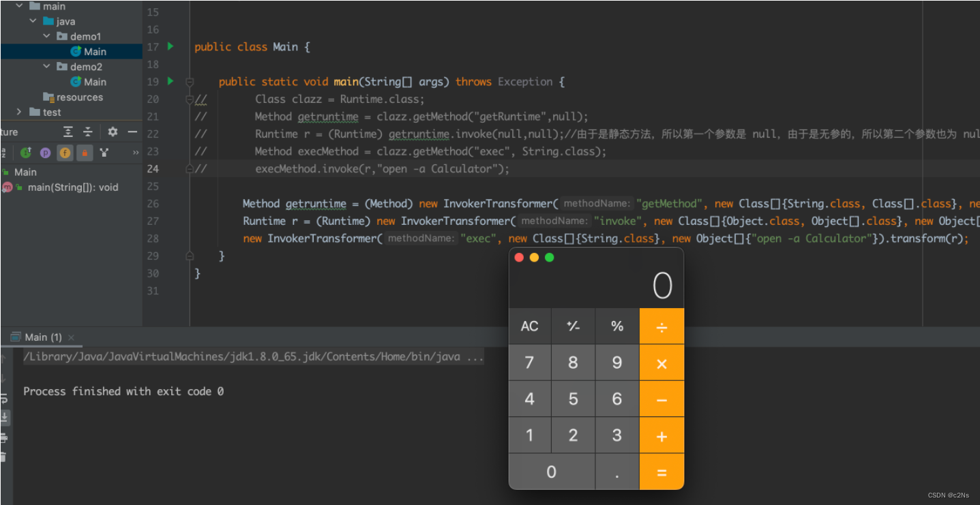The image size is (980, 505).
Task: Click digit 5 on Calculator
Action: click(573, 399)
